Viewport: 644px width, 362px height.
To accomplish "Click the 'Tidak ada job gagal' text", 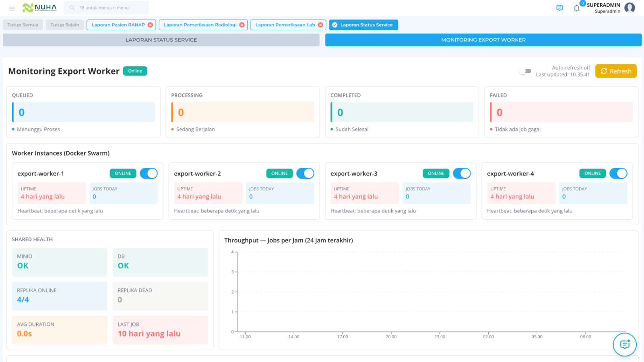I will 518,130.
